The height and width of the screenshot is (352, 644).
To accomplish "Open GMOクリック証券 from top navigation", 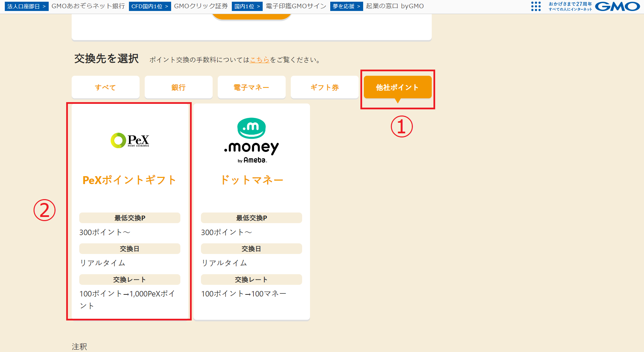I will [200, 6].
